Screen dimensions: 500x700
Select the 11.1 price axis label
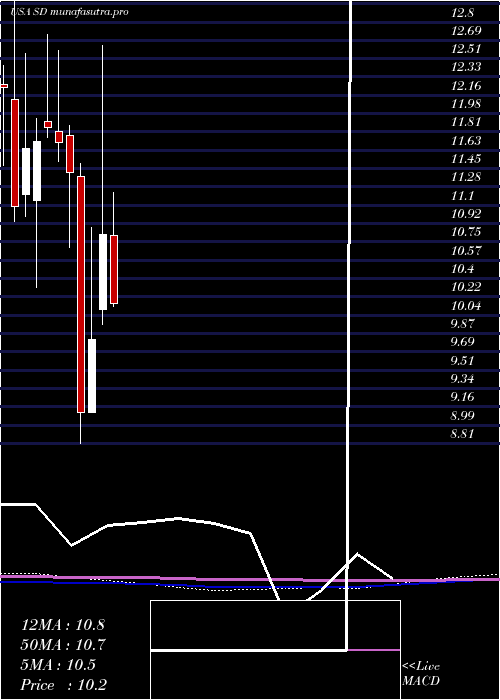[x=462, y=196]
